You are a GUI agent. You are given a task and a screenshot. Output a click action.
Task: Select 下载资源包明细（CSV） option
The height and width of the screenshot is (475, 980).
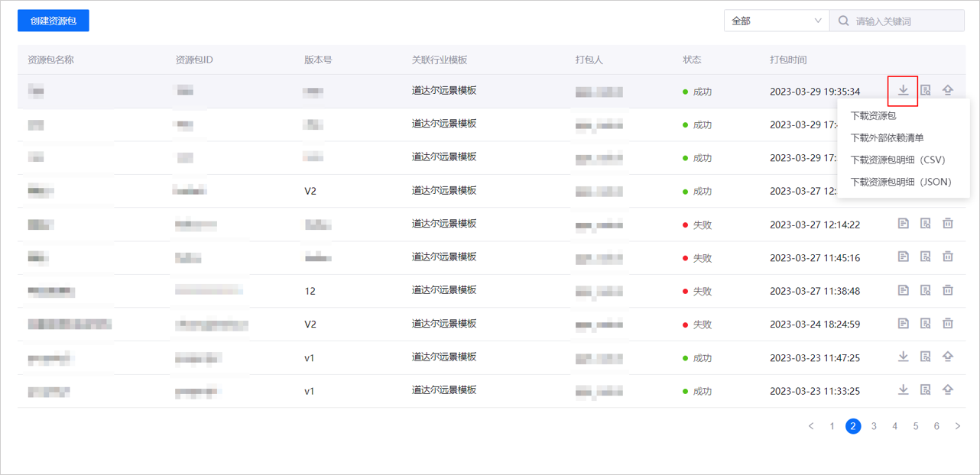point(898,160)
